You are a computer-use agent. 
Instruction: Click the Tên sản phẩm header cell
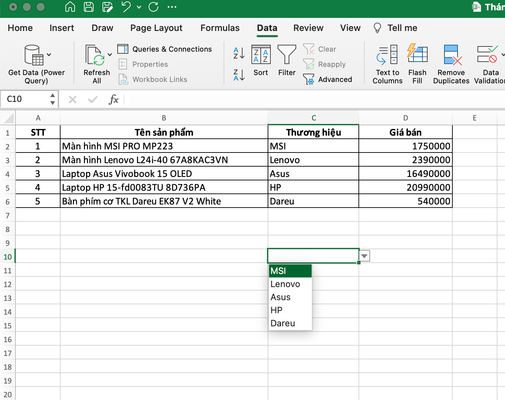click(164, 132)
